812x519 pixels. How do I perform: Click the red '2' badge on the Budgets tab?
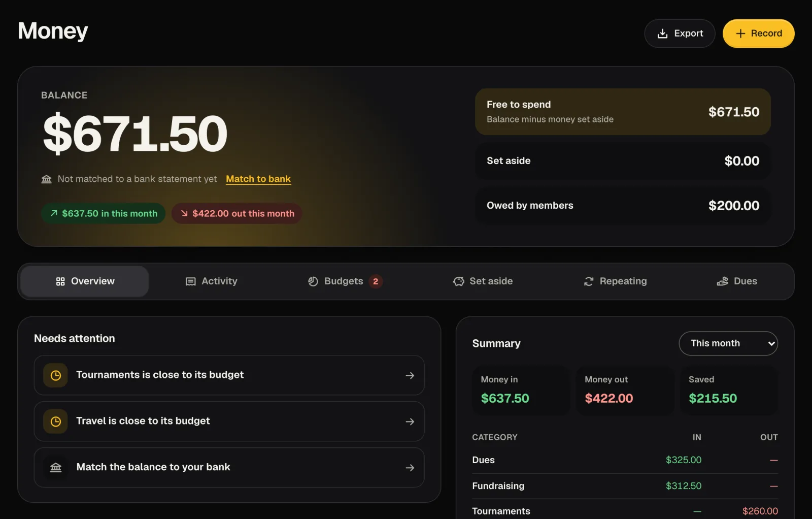coord(376,281)
